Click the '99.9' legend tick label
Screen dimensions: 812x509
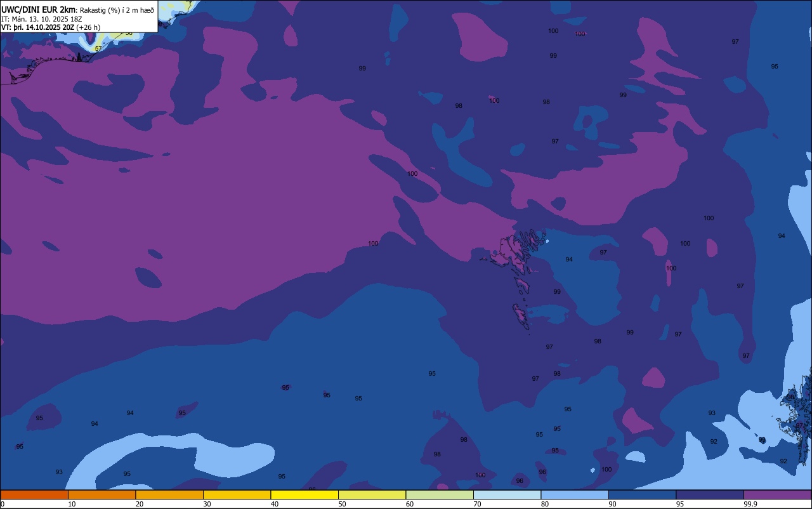750,504
